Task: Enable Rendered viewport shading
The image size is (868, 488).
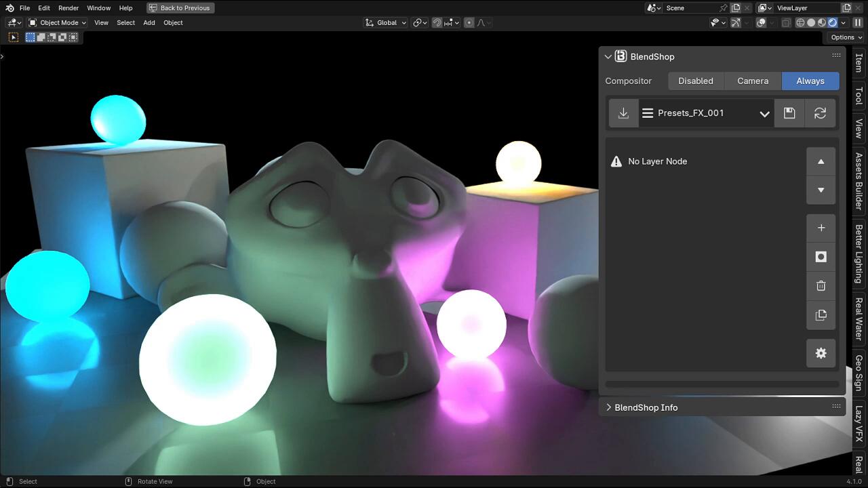Action: (832, 22)
